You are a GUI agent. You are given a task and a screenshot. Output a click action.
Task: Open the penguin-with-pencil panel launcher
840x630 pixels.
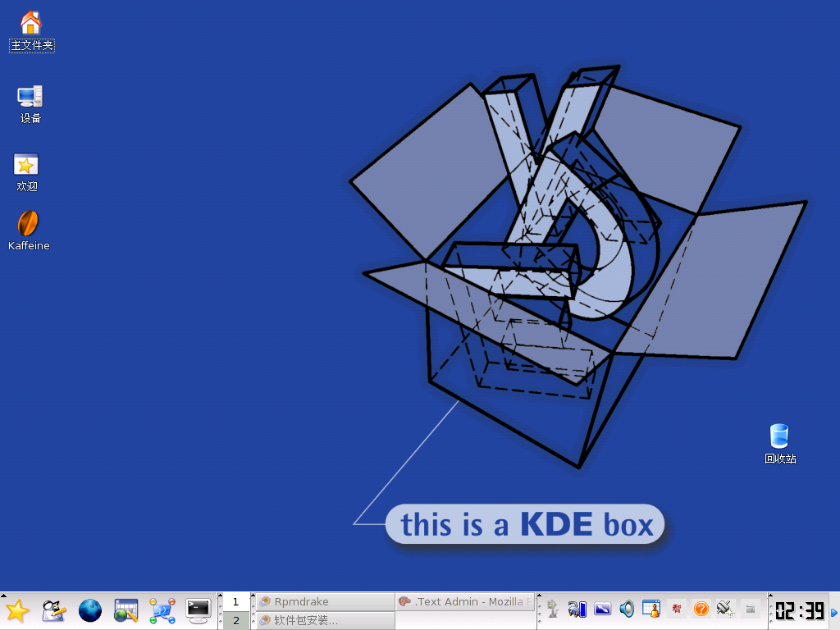(53, 610)
